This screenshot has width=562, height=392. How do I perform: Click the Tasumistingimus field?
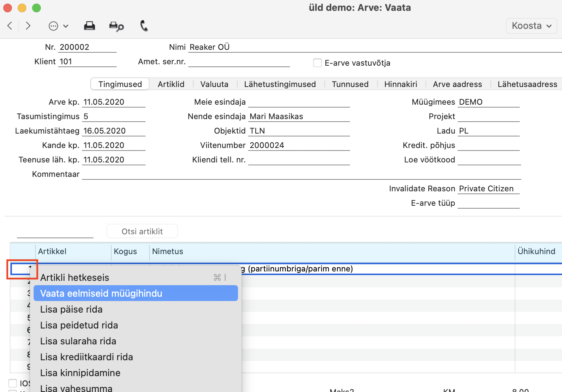pos(113,117)
